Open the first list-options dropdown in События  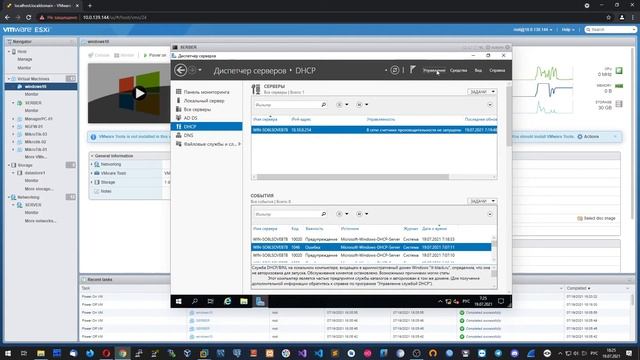[342, 214]
